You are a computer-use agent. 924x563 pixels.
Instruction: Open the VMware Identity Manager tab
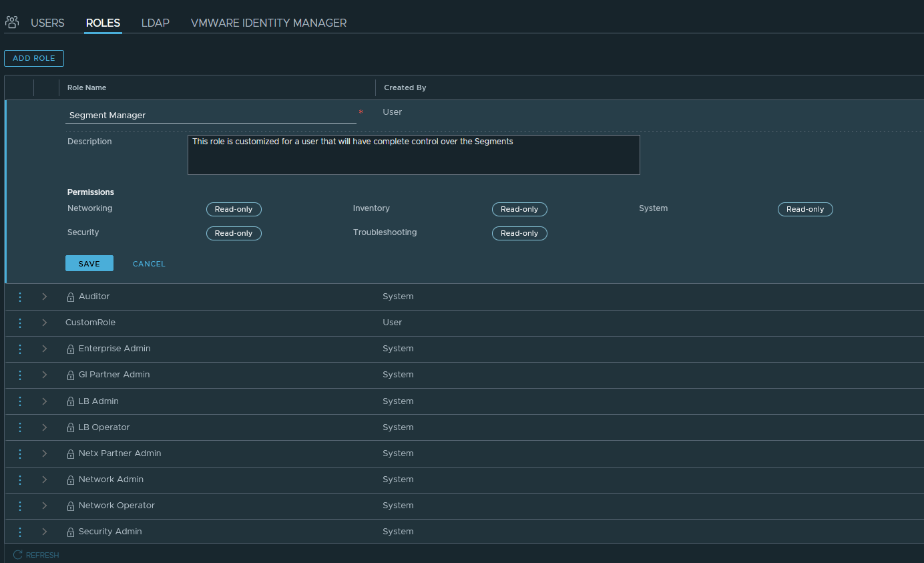tap(268, 23)
